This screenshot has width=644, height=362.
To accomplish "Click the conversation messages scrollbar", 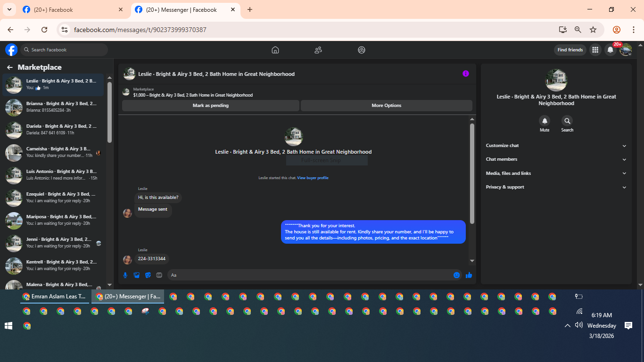I will (x=472, y=173).
